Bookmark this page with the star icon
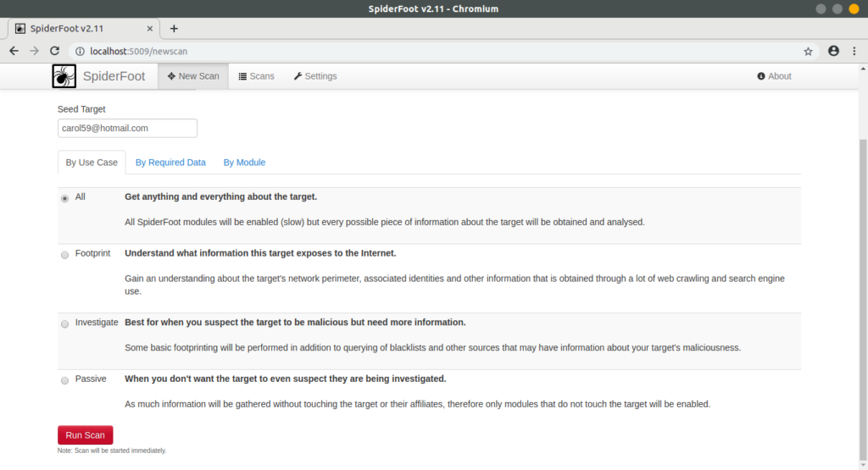The image size is (868, 470). pyautogui.click(x=808, y=51)
